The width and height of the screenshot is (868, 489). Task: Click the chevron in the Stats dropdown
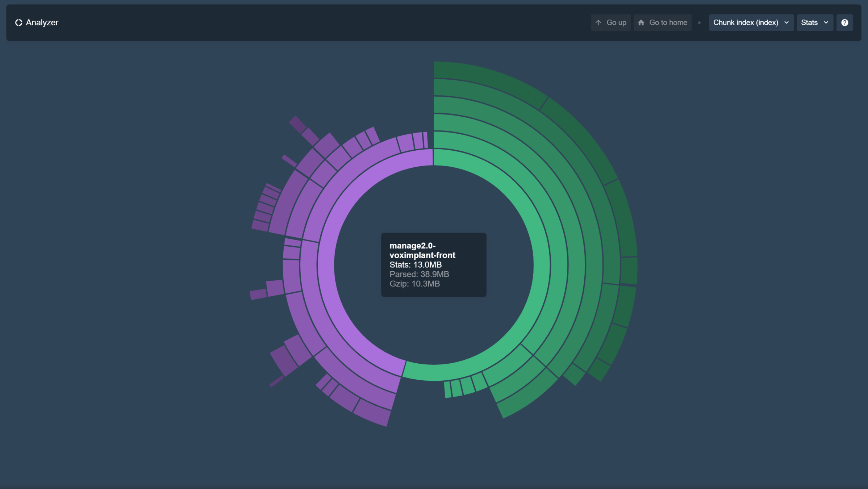(x=826, y=22)
